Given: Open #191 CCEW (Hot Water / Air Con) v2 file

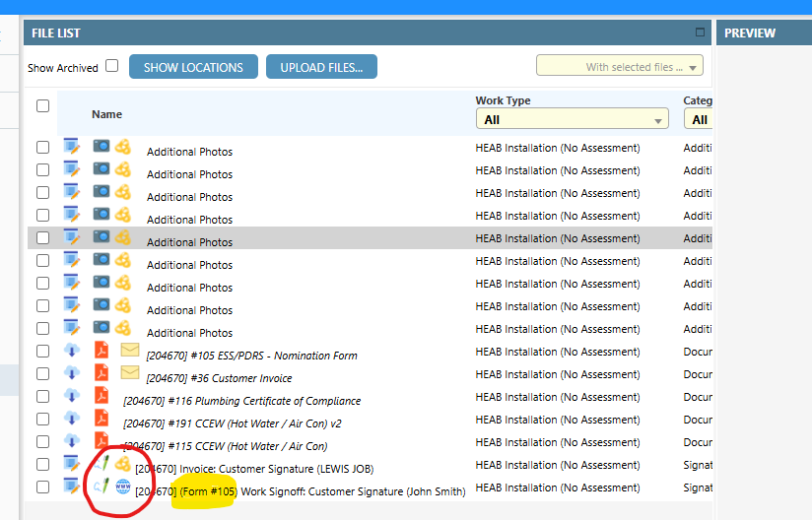Looking at the screenshot, I should tap(241, 423).
